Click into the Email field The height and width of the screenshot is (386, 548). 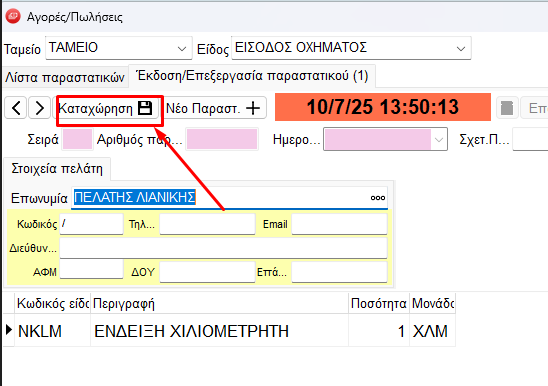coord(339,224)
